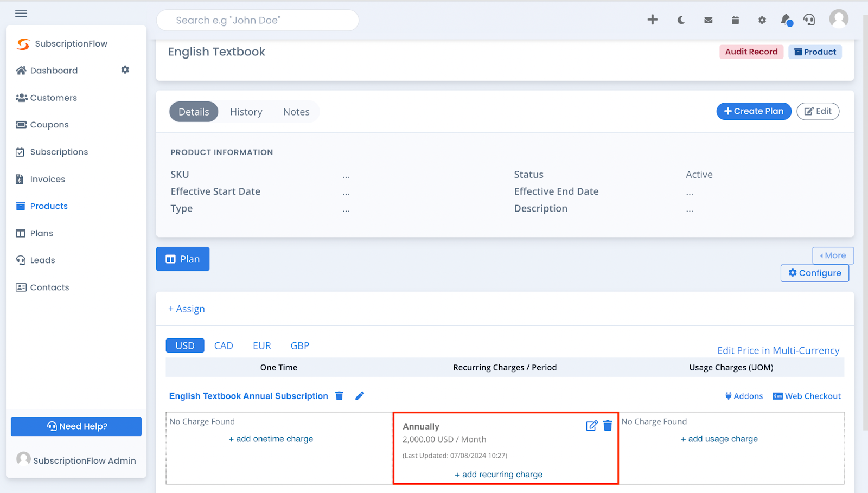Open Coupons in the sidebar
Viewport: 868px width, 493px height.
click(x=42, y=125)
